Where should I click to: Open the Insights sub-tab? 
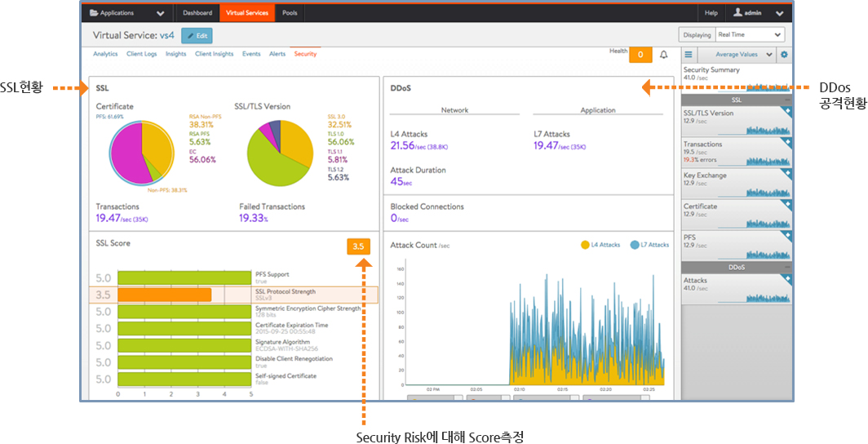pos(175,54)
